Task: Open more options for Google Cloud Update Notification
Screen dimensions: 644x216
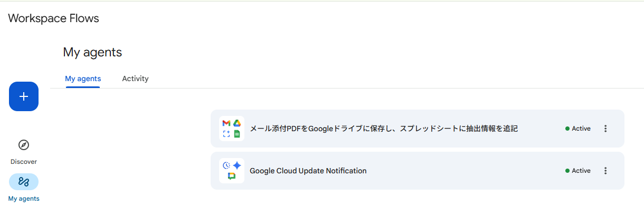Action: coord(605,171)
